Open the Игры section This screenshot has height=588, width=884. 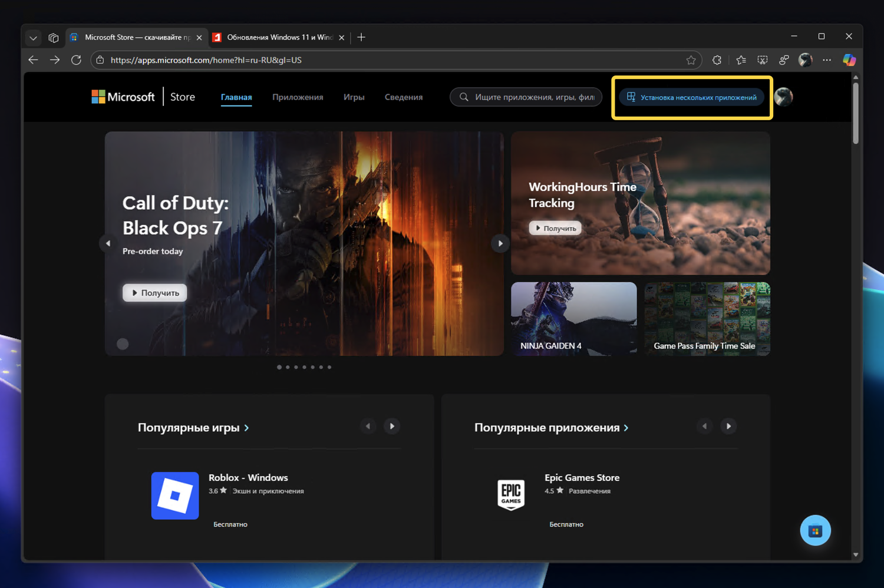coord(354,97)
